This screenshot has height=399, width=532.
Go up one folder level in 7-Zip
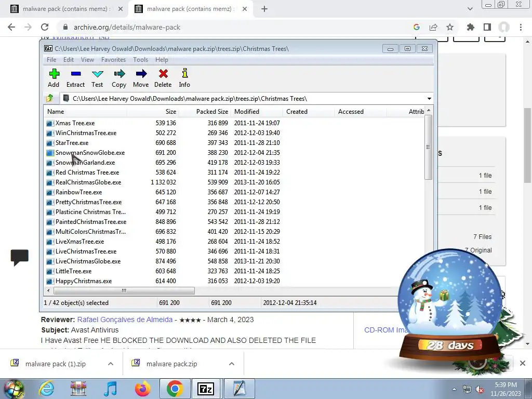click(50, 98)
